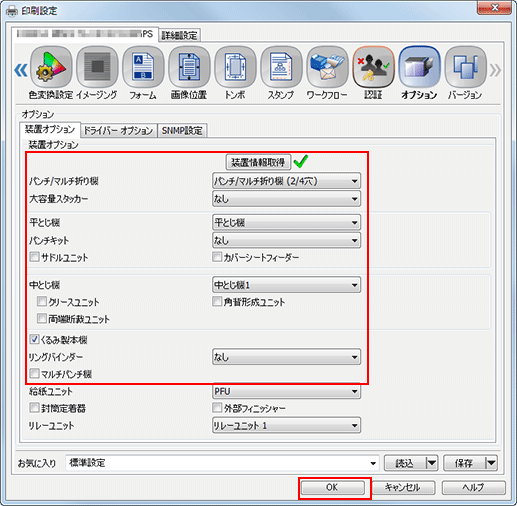Click the printer icon in title bar

pyautogui.click(x=12, y=11)
